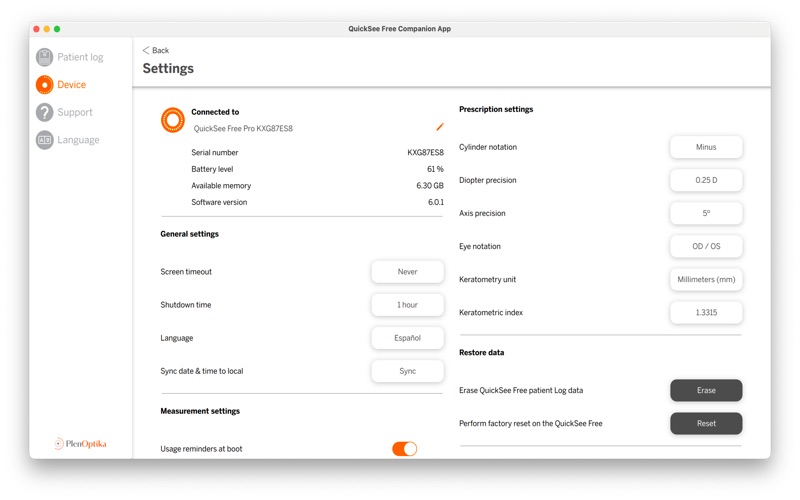
Task: Click the Support question mark icon
Action: (44, 112)
